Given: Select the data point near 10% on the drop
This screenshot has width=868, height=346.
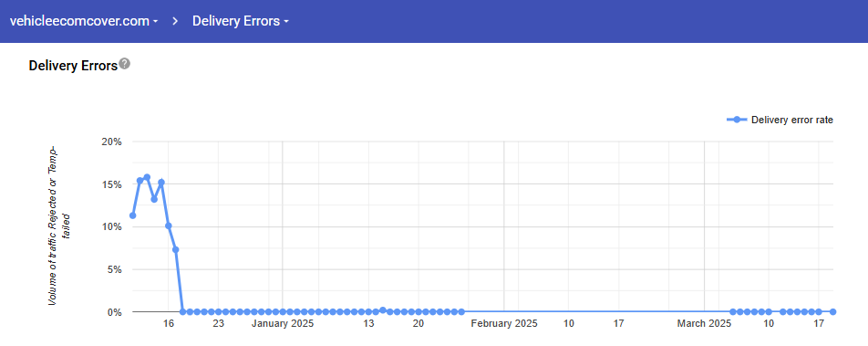Looking at the screenshot, I should pos(169,225).
